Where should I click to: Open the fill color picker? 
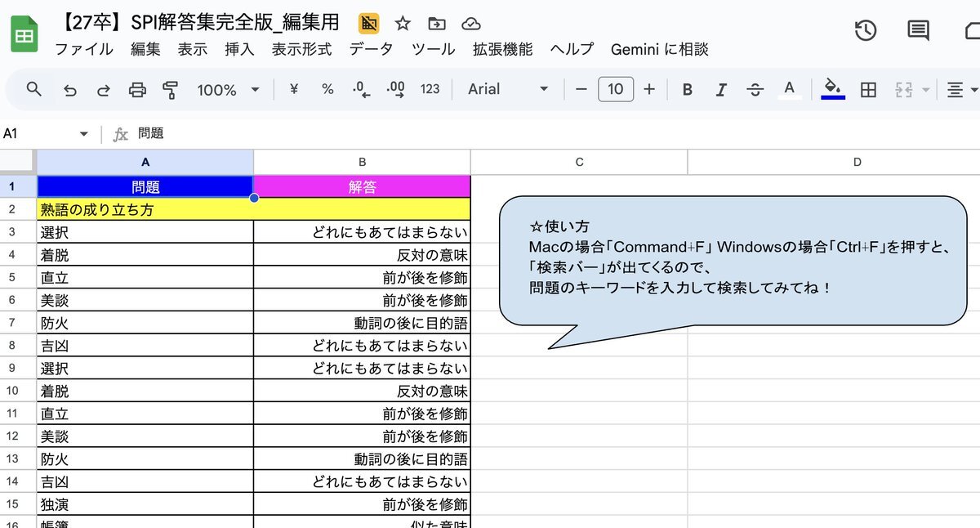point(833,89)
